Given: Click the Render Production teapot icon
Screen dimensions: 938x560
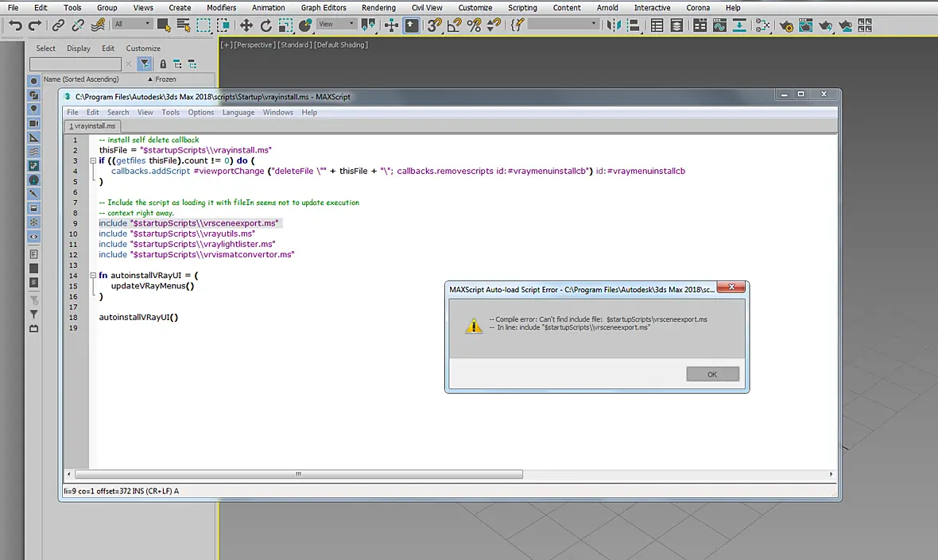Looking at the screenshot, I should (826, 25).
